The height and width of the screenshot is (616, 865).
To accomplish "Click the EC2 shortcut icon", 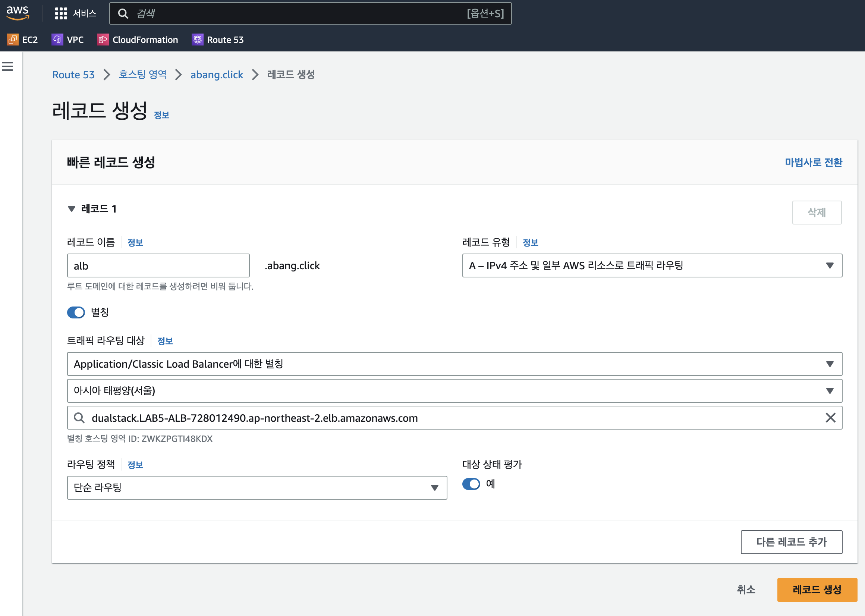I will pos(13,40).
